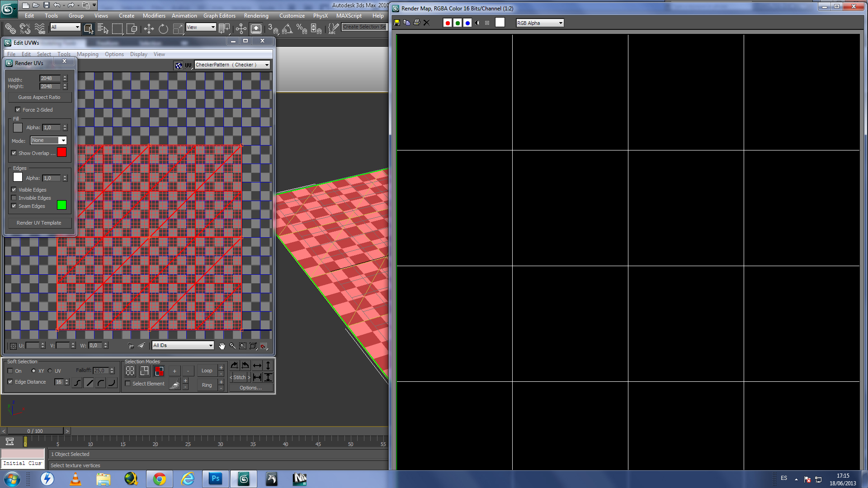Screen dimensions: 868x488
Task: Click the Mirror Horizontal arrows icon
Action: 257,365
